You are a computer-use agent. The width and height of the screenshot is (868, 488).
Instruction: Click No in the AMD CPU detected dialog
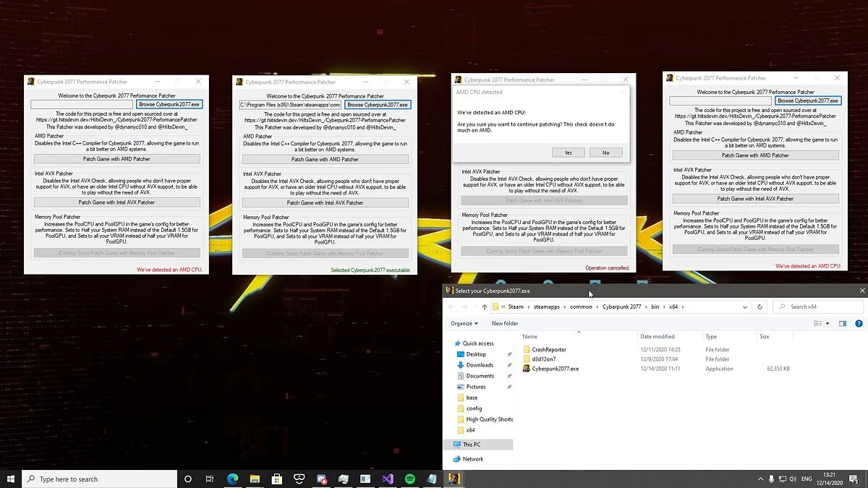(x=605, y=153)
